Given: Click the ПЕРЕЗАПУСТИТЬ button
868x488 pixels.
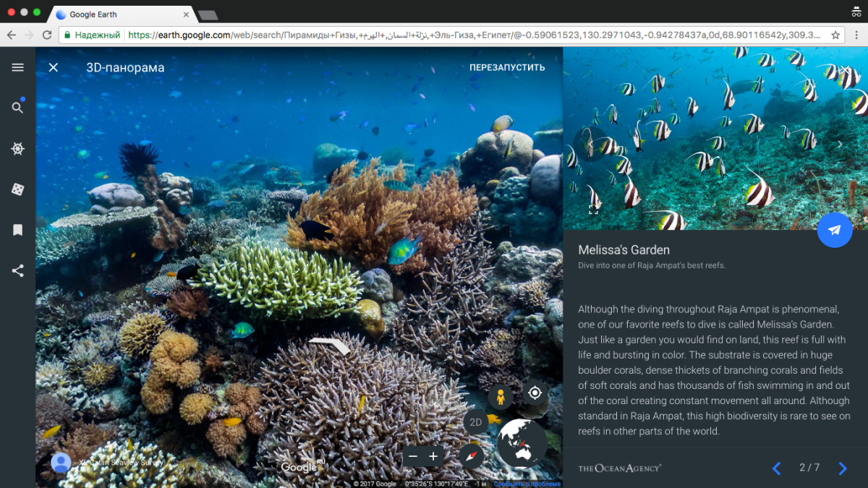Looking at the screenshot, I should (x=507, y=67).
